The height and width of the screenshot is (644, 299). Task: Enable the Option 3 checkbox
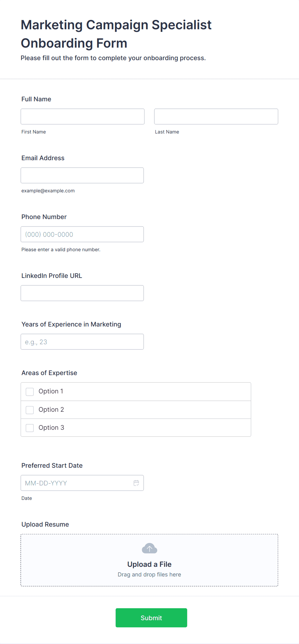pos(30,428)
